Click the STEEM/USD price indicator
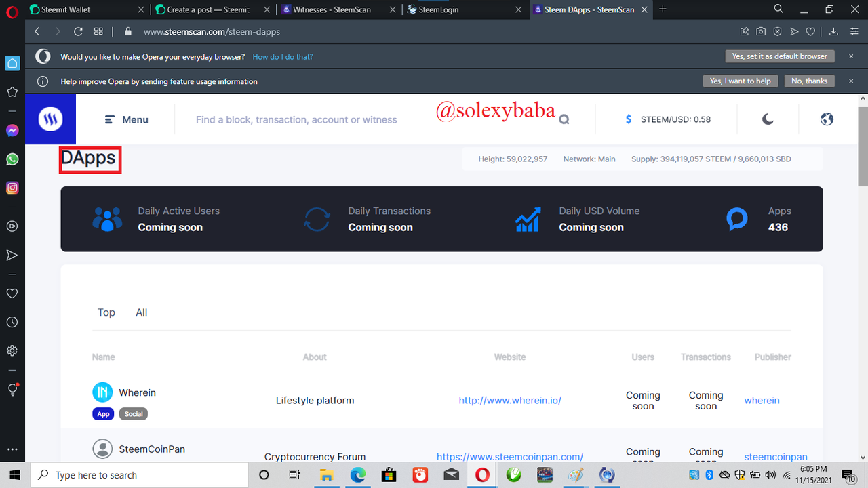Viewport: 868px width, 488px height. point(668,119)
